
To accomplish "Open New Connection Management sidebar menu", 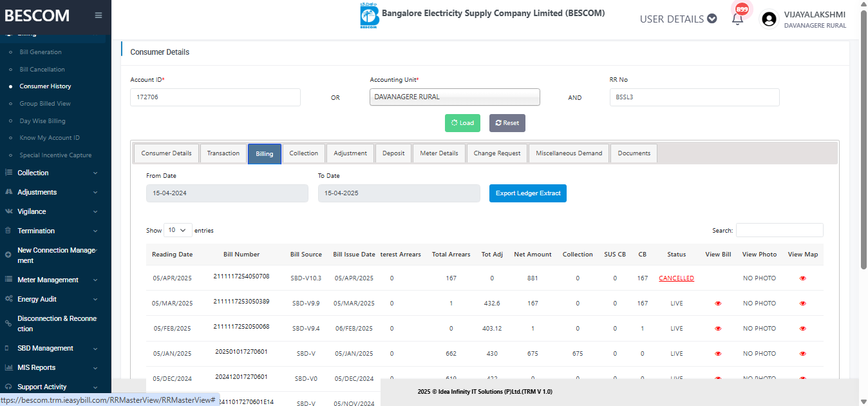I will (52, 255).
